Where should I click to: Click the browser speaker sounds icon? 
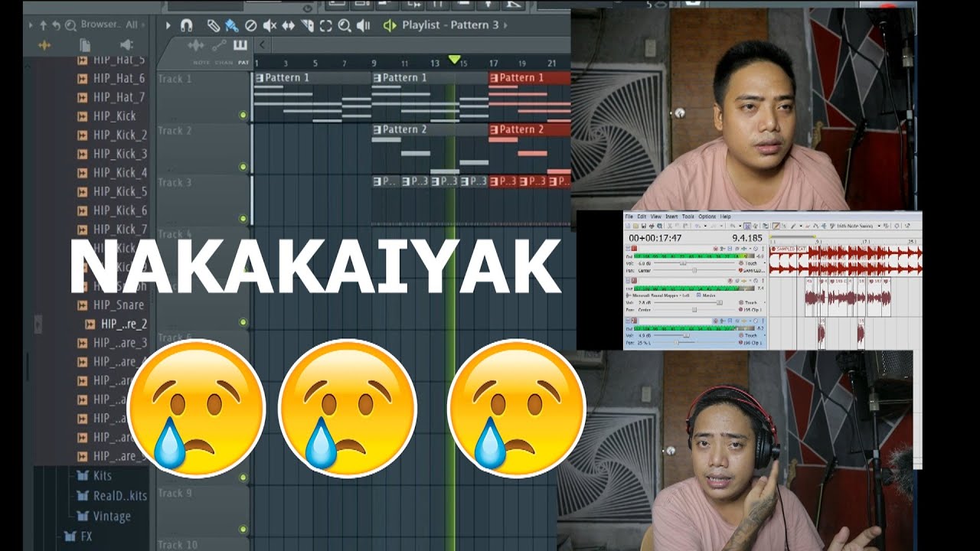pos(126,45)
